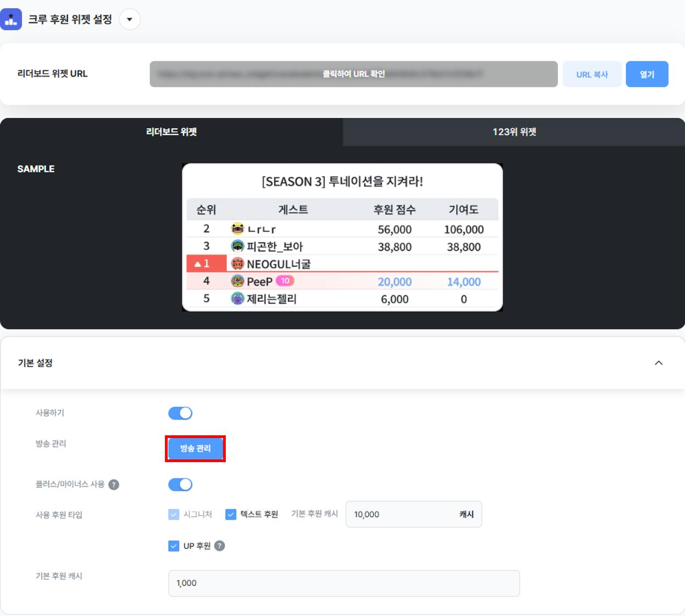Turn off 플러스/마이너스 사용
685x616 pixels.
point(180,485)
